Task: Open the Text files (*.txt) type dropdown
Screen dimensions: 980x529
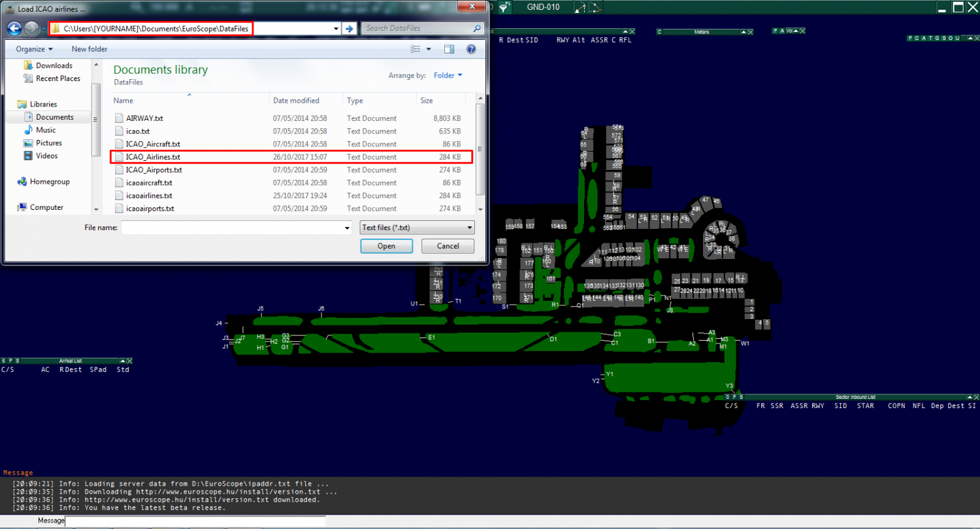Action: 470,228
